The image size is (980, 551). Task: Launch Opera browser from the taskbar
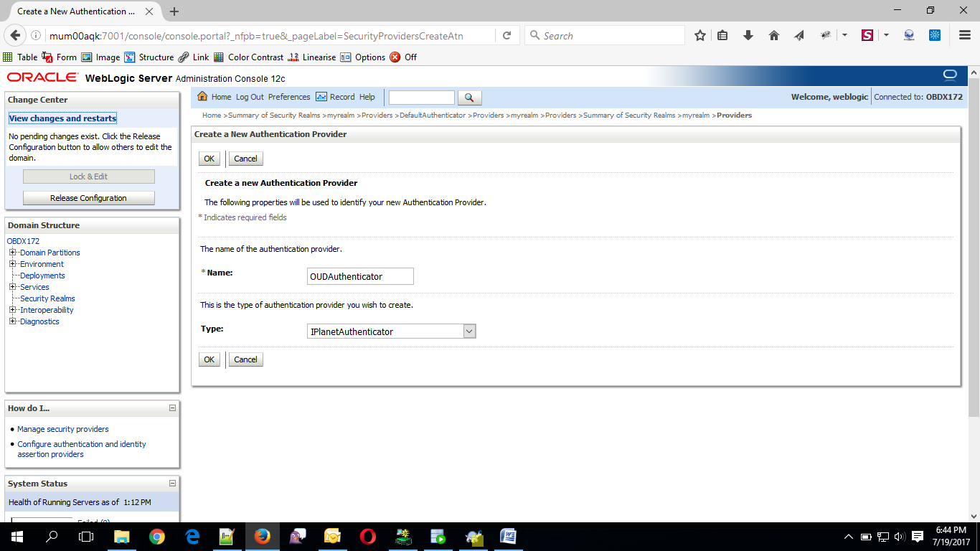tap(367, 536)
